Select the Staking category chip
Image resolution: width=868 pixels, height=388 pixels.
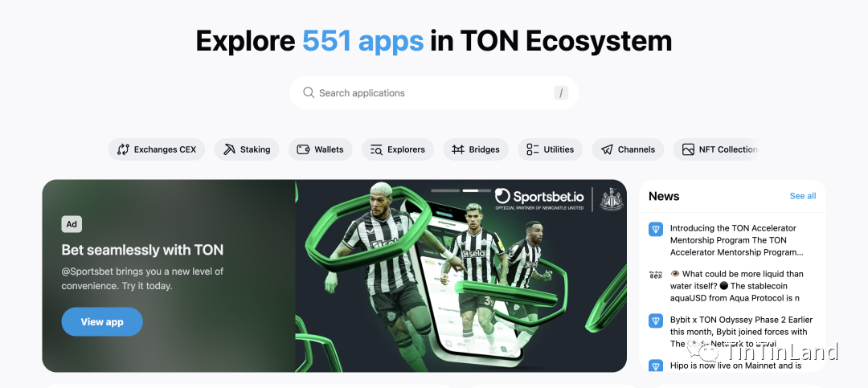247,149
